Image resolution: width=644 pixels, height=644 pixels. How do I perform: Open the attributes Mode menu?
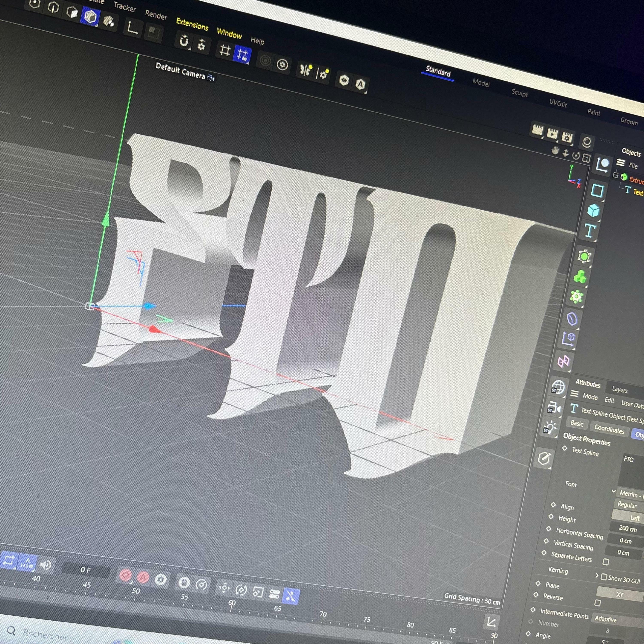click(590, 397)
